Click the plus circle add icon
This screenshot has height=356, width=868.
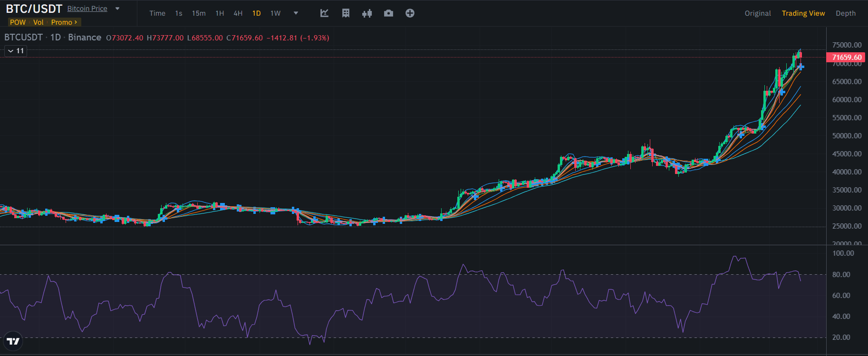[x=410, y=13]
